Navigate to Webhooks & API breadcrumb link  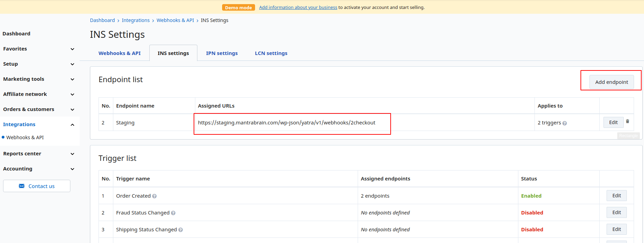point(175,20)
